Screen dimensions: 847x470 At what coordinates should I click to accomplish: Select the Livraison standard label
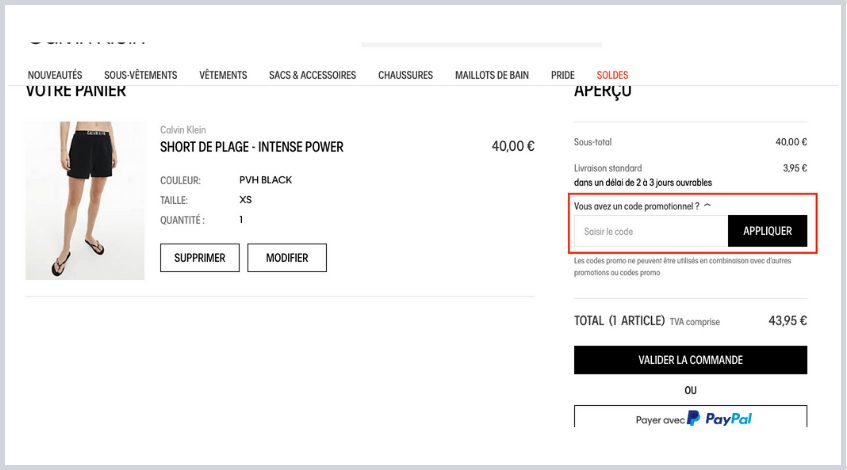[608, 168]
